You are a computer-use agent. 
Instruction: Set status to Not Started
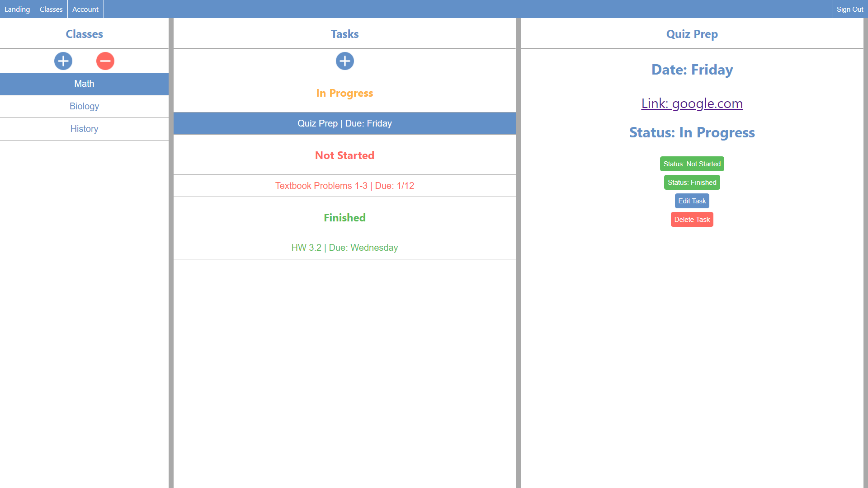692,164
